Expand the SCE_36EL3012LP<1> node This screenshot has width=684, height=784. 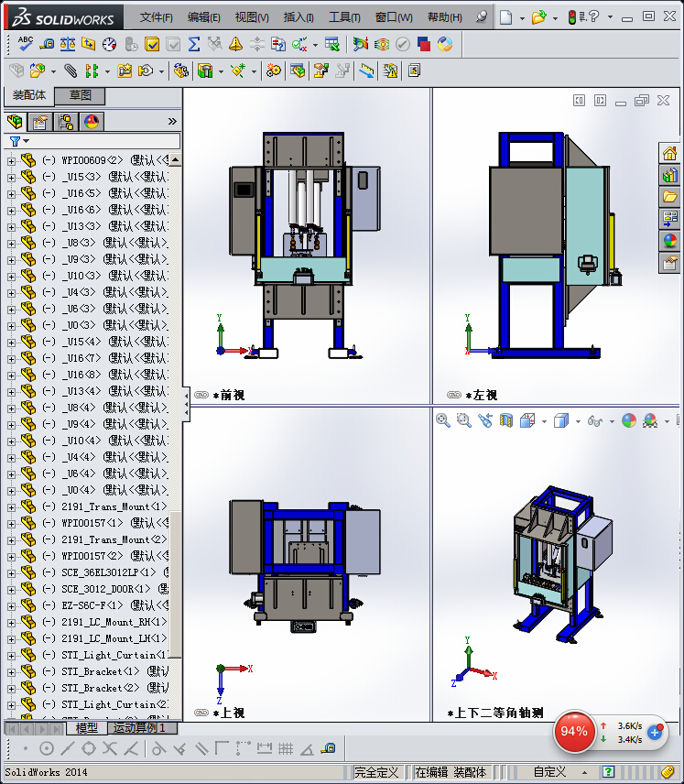click(11, 573)
